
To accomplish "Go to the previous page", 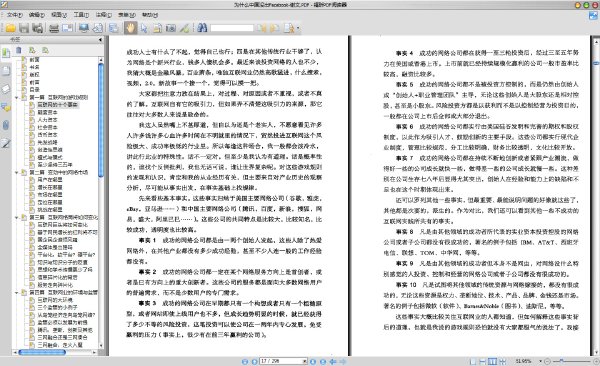I will point(254,361).
